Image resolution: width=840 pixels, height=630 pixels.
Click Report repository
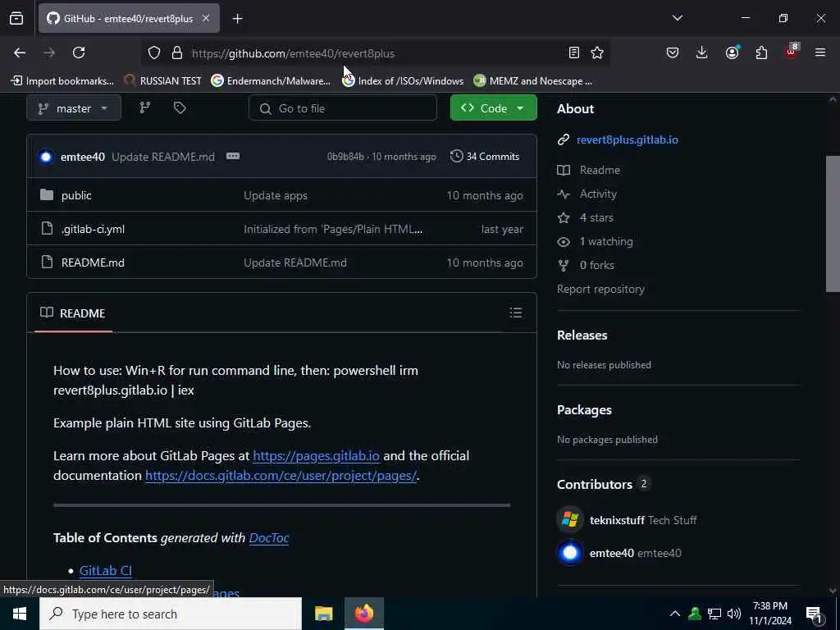click(x=600, y=290)
